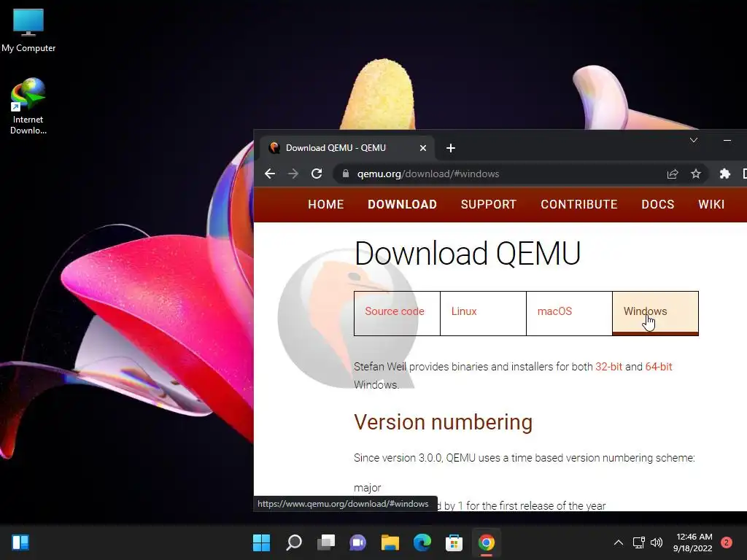Viewport: 747px width, 560px height.
Task: Open My Computer desktop icon
Action: [28, 29]
